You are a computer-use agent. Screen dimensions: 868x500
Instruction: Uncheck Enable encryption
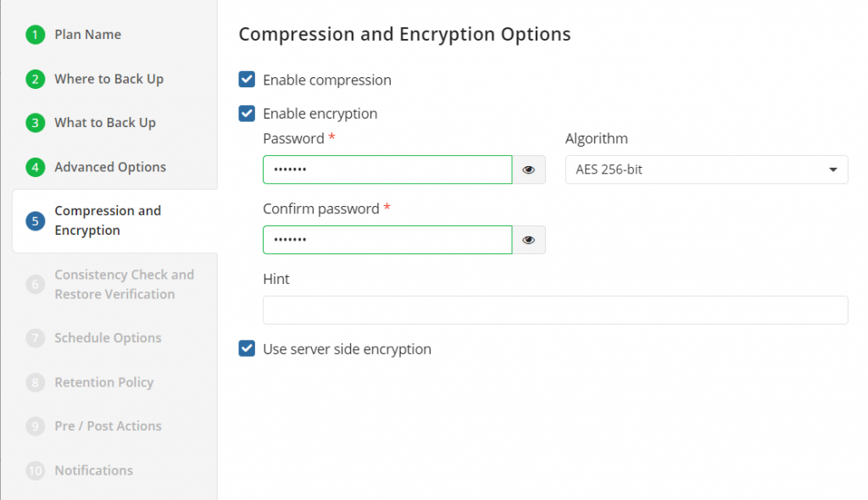tap(246, 113)
